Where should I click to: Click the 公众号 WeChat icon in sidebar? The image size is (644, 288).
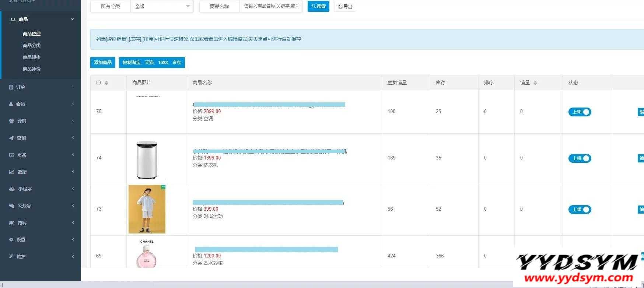11,206
